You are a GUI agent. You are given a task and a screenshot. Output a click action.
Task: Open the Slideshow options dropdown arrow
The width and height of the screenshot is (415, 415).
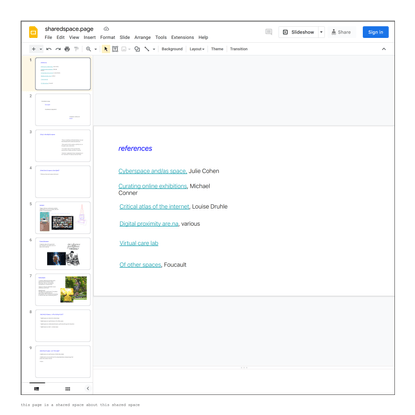[x=321, y=32]
